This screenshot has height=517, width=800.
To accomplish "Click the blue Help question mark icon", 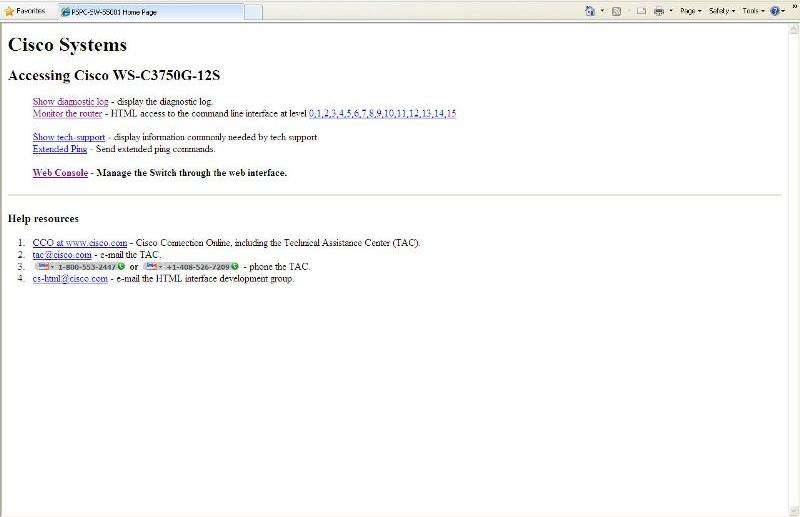I will coord(775,11).
